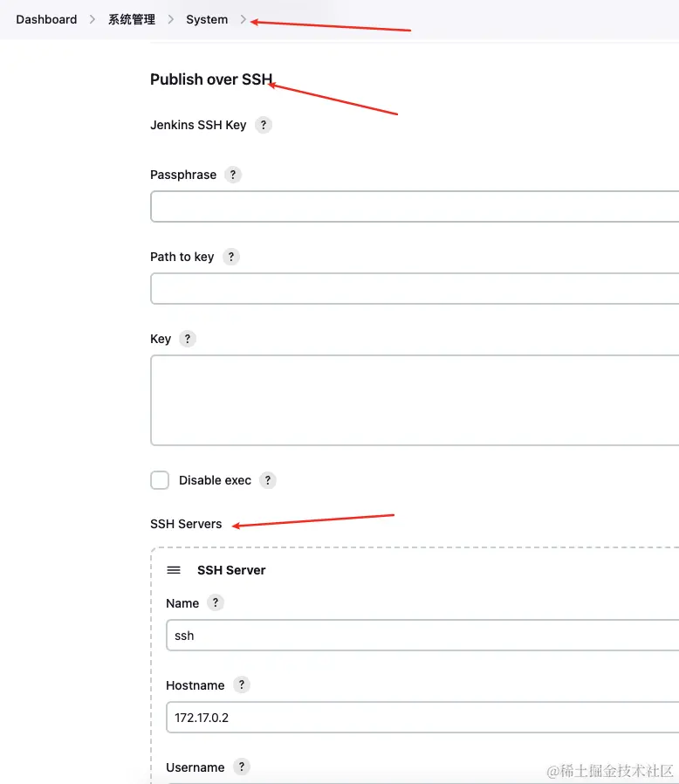Grab the SSH Server drag handle icon
Image resolution: width=679 pixels, height=784 pixels.
pyautogui.click(x=174, y=570)
